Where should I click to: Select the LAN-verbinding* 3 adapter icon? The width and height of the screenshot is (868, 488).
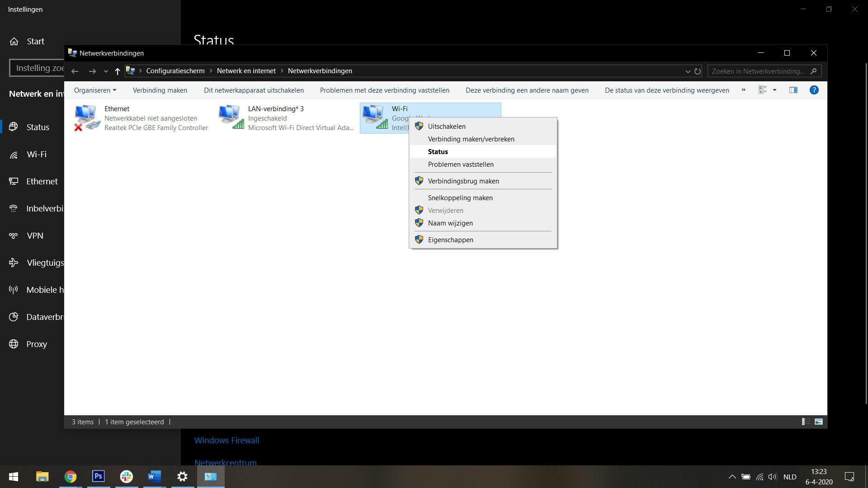[231, 117]
